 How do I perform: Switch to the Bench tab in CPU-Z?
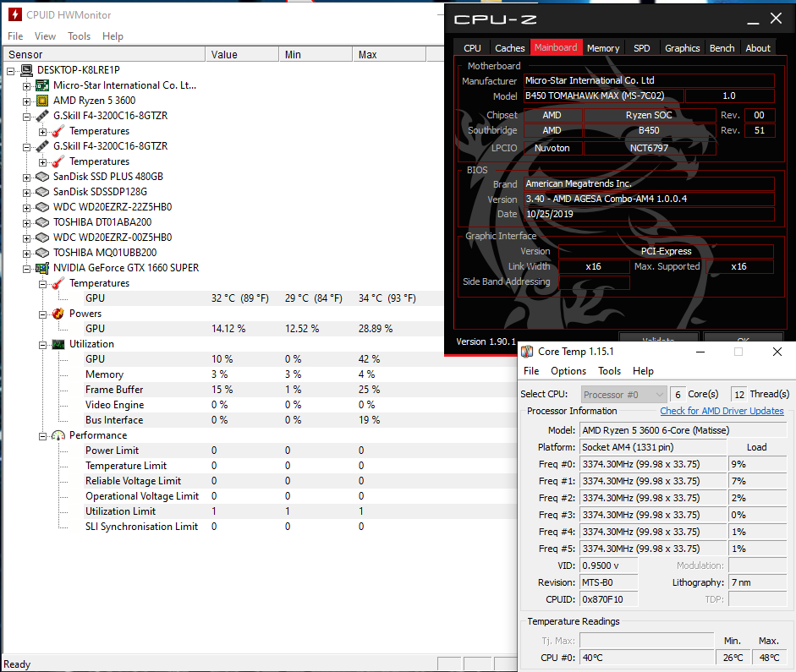point(722,47)
